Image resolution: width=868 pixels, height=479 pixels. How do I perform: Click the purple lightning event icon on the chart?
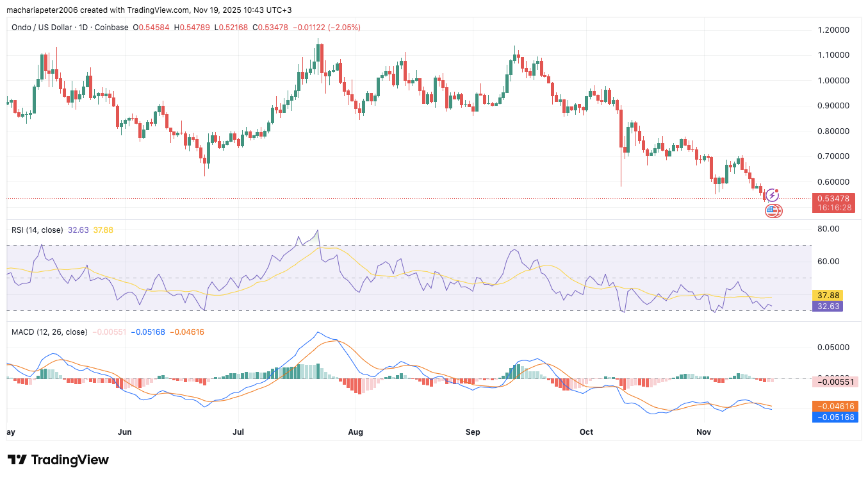pyautogui.click(x=773, y=194)
